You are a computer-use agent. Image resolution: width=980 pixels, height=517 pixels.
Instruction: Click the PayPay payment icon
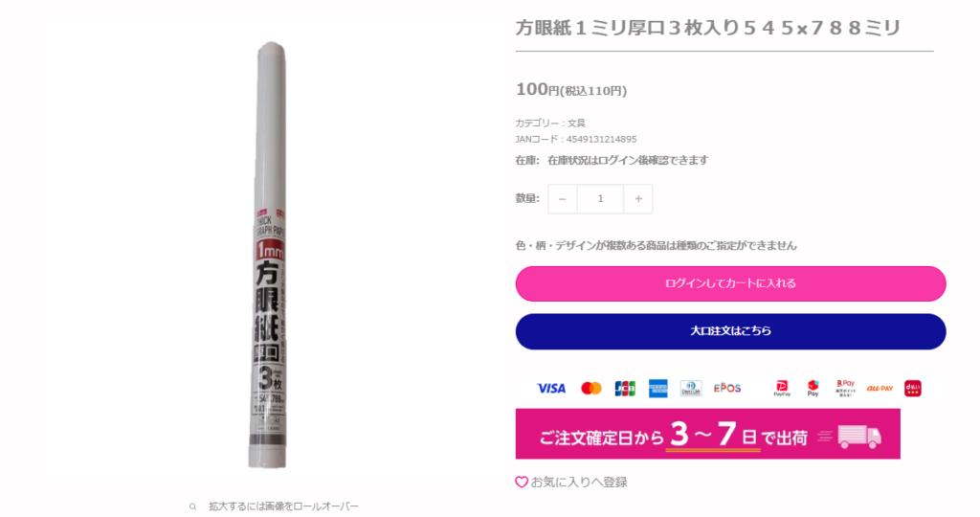tap(782, 388)
